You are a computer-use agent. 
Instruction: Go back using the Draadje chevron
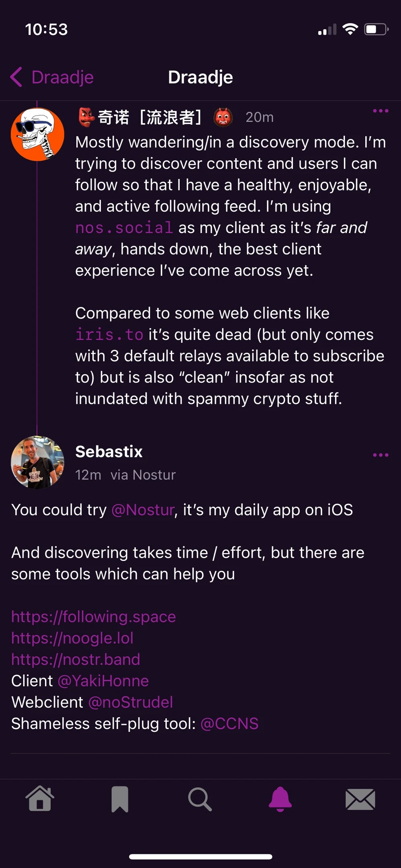(17, 77)
